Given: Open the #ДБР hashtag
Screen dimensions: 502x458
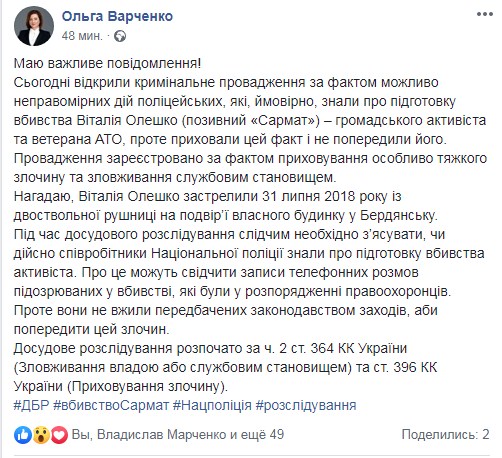Looking at the screenshot, I should (31, 405).
